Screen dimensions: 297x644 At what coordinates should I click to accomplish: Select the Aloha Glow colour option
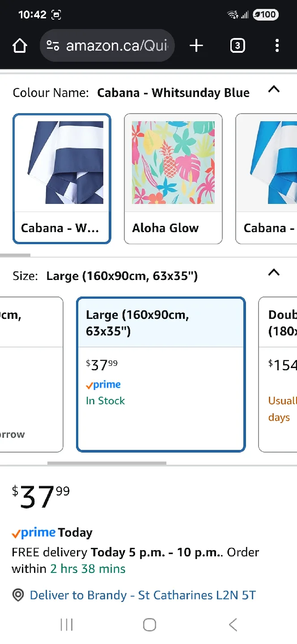click(173, 179)
